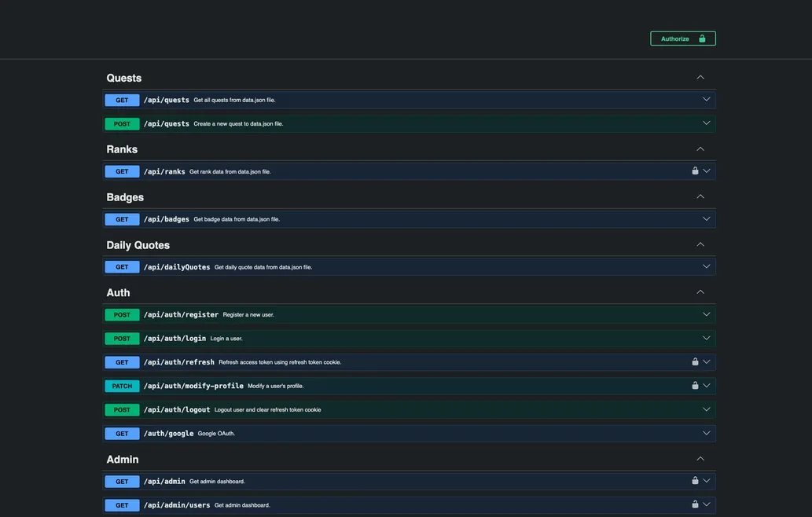Expand the GET /auth/google endpoint arrow
Viewport: 812px width, 517px height.
(x=707, y=434)
